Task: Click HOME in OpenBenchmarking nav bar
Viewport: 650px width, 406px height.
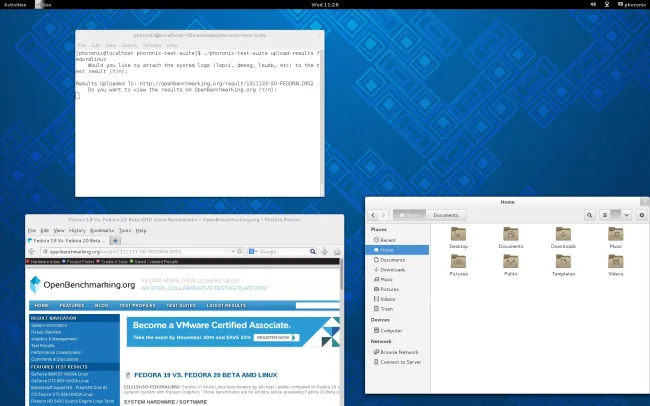Action: [41, 305]
